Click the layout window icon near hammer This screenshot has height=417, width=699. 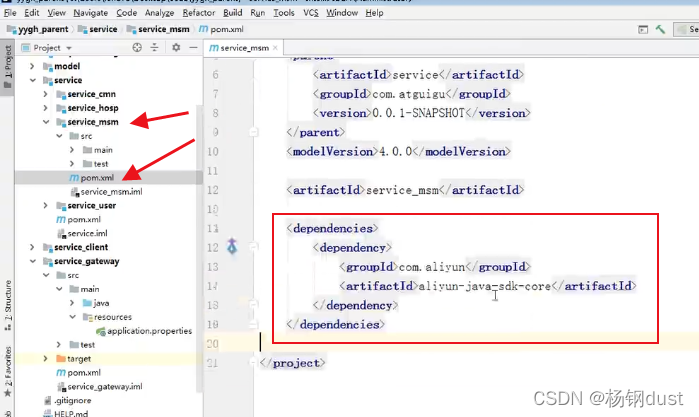pos(643,29)
